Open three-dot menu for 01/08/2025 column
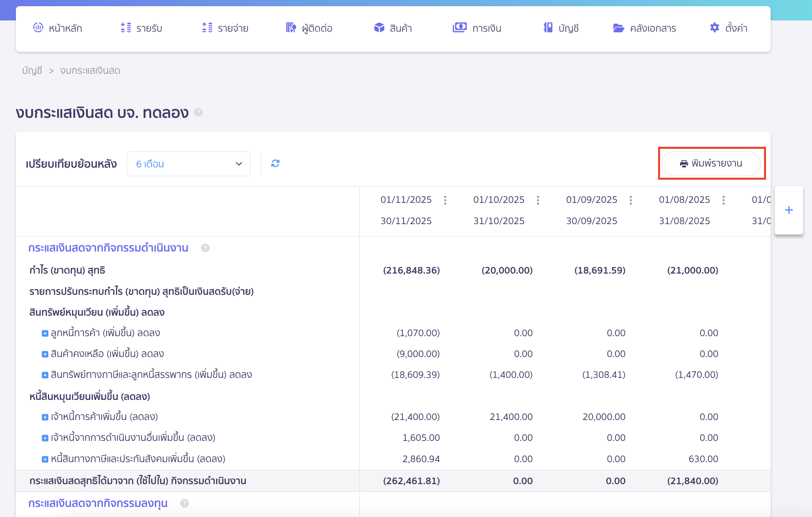 click(x=724, y=200)
